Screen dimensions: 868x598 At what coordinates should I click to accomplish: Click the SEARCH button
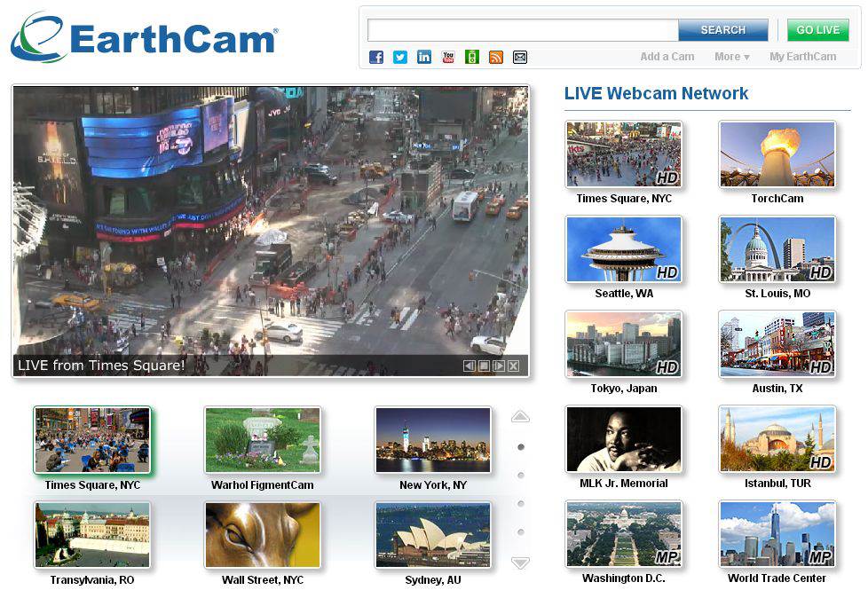[723, 30]
